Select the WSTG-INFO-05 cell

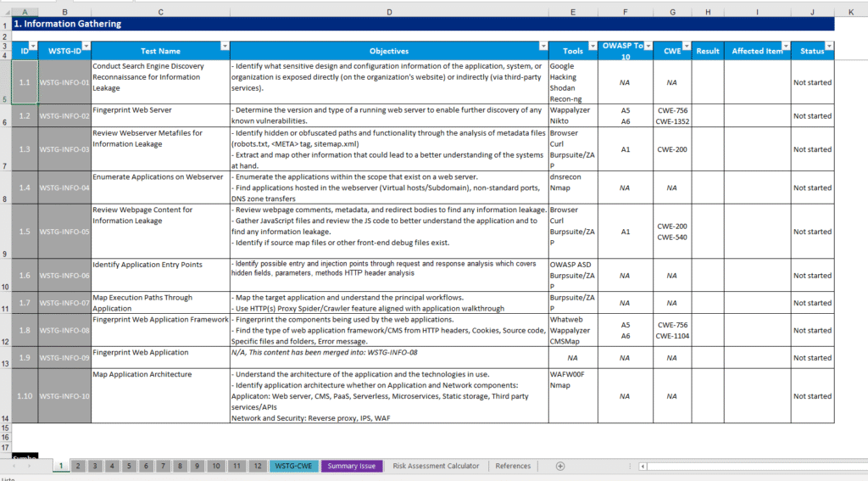coord(64,232)
